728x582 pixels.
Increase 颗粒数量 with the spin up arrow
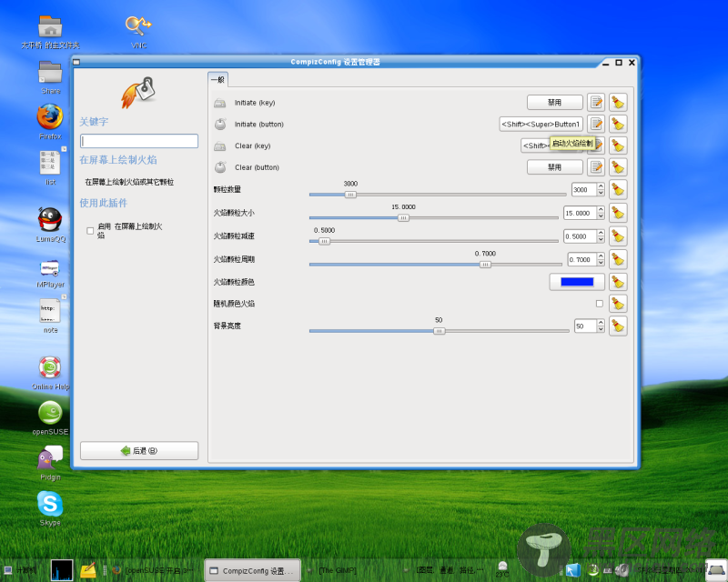[601, 186]
